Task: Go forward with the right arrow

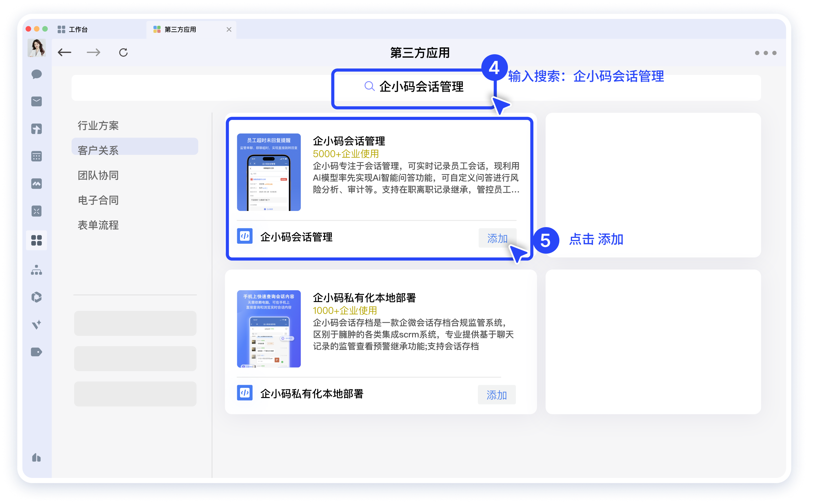Action: [93, 52]
